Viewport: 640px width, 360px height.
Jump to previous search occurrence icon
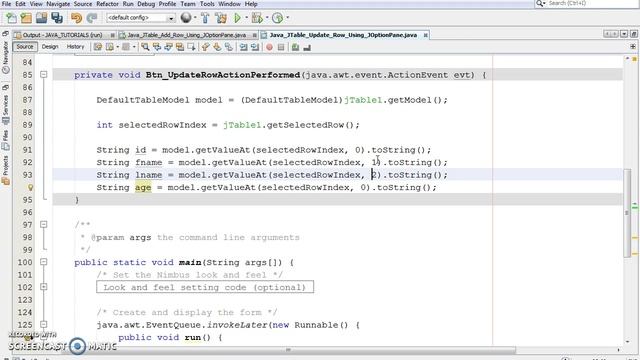[x=157, y=47]
